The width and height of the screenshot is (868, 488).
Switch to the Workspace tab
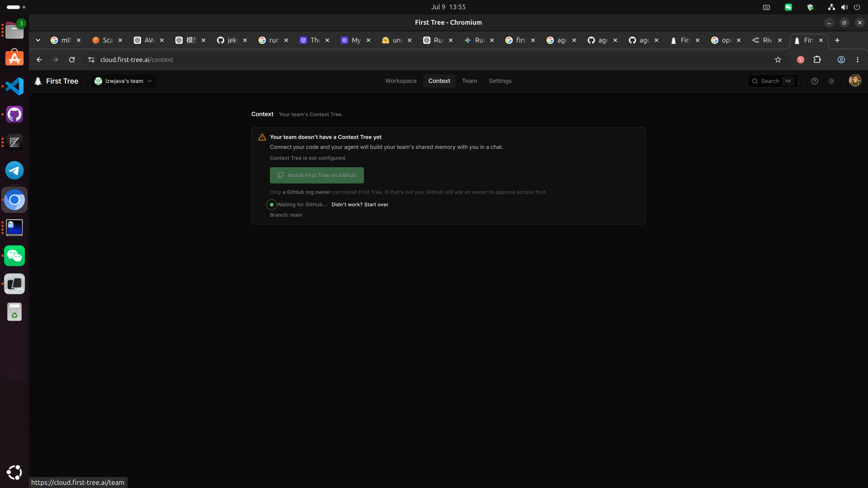[401, 81]
